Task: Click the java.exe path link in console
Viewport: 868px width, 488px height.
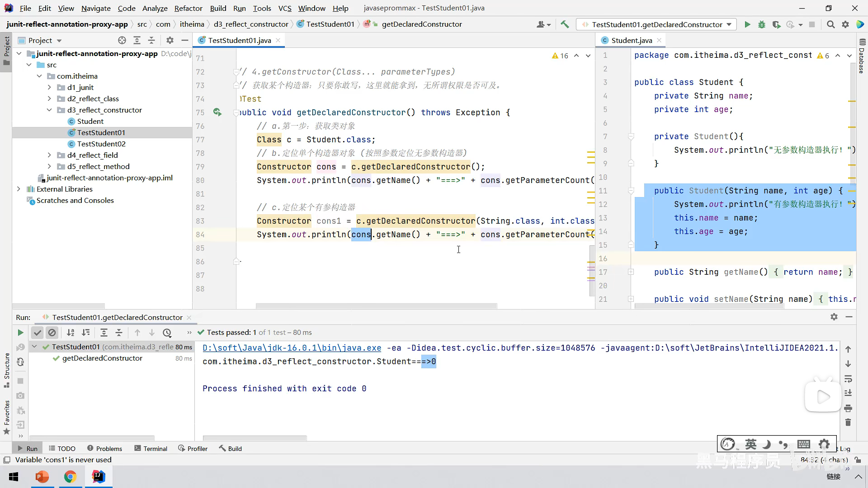Action: click(292, 348)
